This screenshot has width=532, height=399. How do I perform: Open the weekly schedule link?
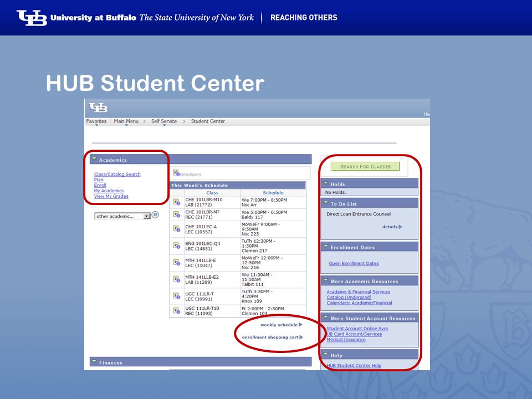tap(279, 325)
